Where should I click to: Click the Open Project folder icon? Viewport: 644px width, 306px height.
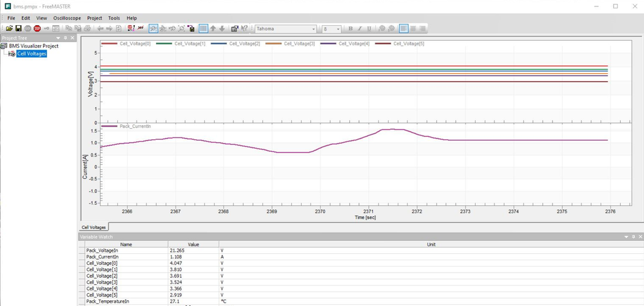coord(10,29)
